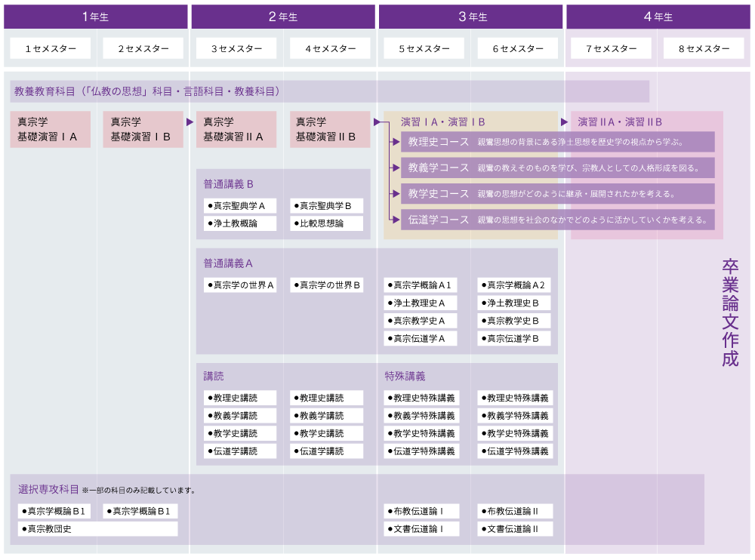The image size is (755, 560).
Task: Select the 文書伝道論Ⅰ course
Action: pyautogui.click(x=421, y=529)
